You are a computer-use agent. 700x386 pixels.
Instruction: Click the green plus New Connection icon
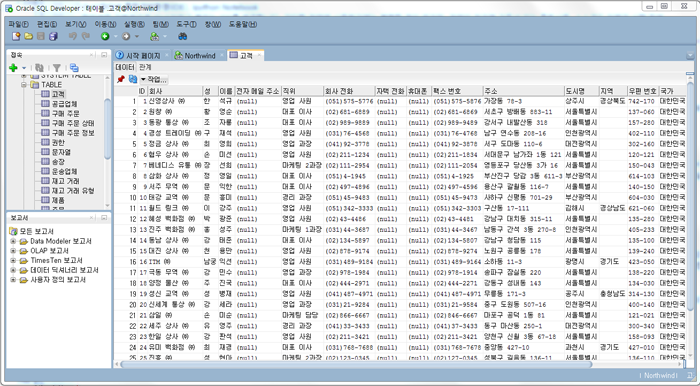coord(13,68)
